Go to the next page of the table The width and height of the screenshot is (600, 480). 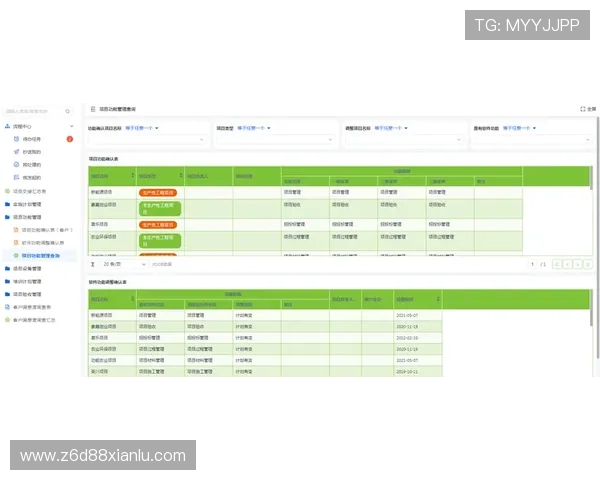tap(578, 264)
